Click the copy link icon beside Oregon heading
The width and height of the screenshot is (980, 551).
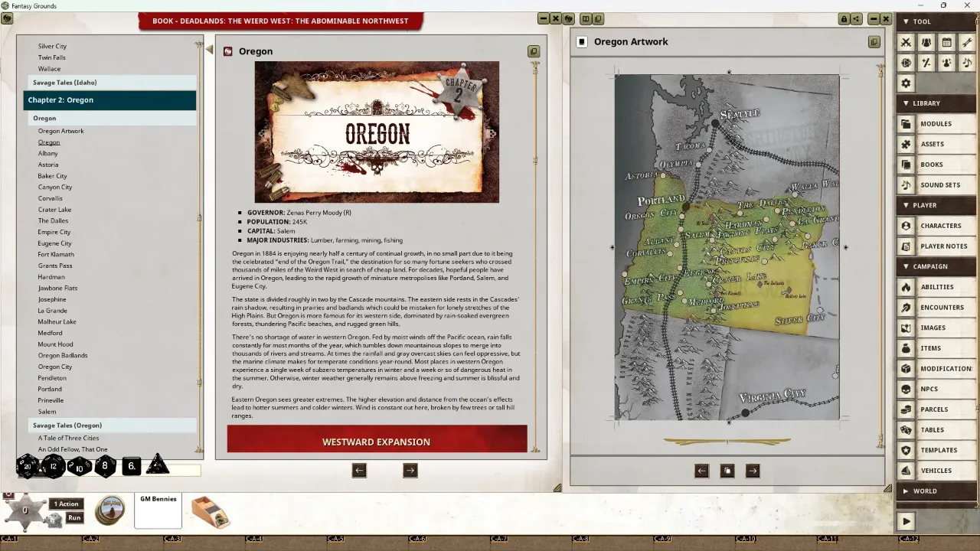point(534,51)
